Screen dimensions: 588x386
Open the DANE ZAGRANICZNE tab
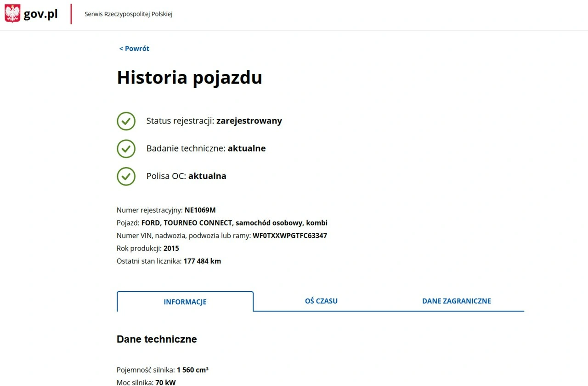tap(457, 301)
